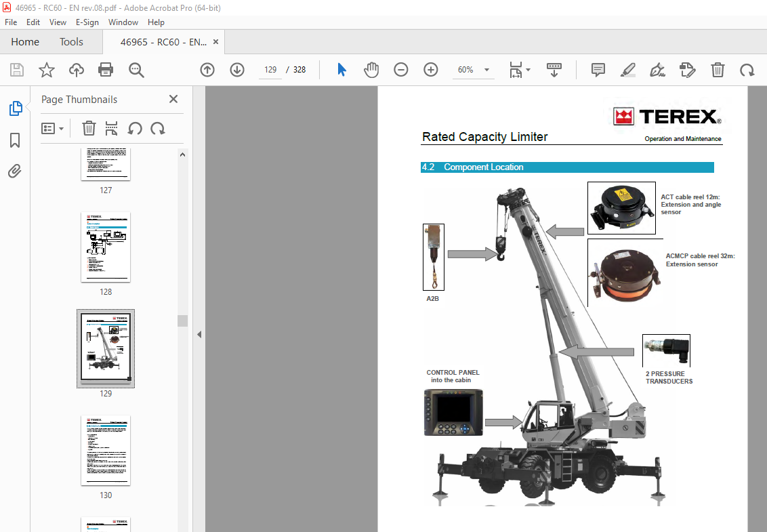
Task: Open the Help menu
Action: (x=156, y=22)
